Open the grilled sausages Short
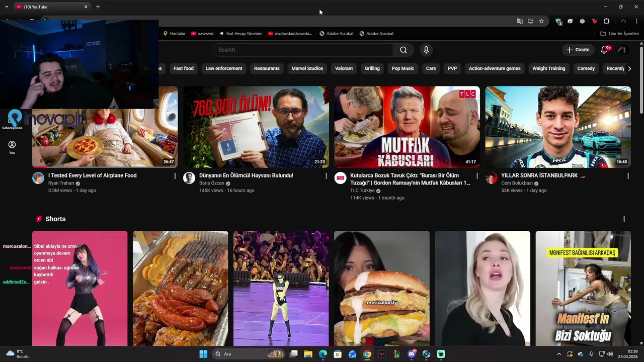This screenshot has width=644, height=362. tap(180, 289)
